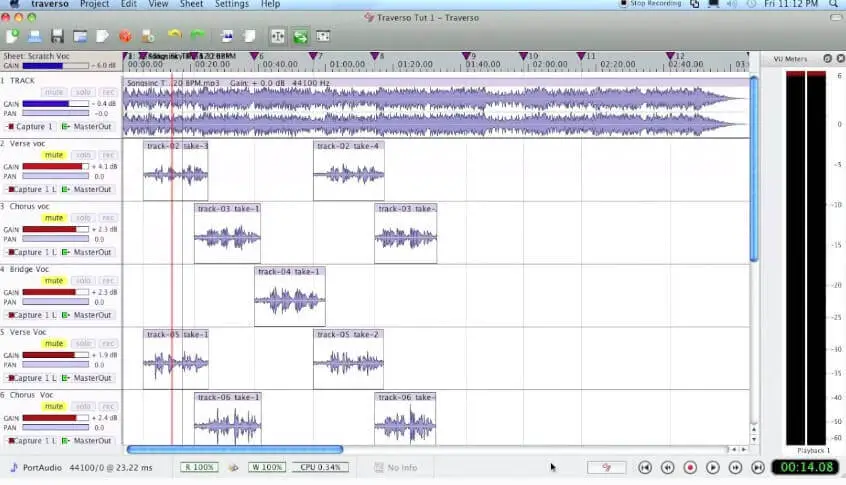The height and width of the screenshot is (485, 846).
Task: Open the Project menu
Action: click(94, 4)
